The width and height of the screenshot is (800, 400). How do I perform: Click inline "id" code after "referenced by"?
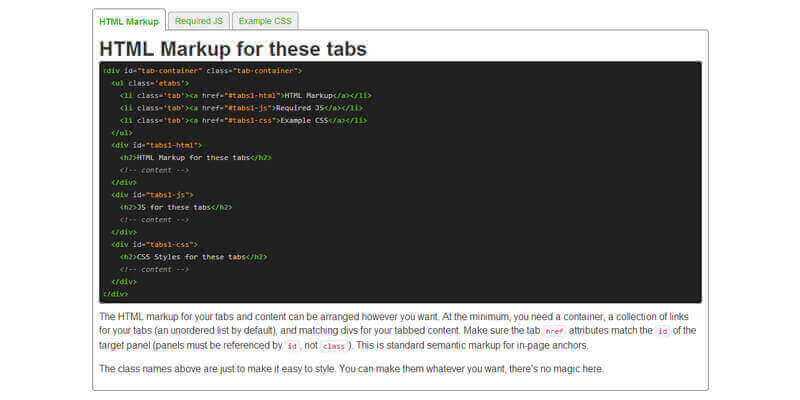point(291,346)
